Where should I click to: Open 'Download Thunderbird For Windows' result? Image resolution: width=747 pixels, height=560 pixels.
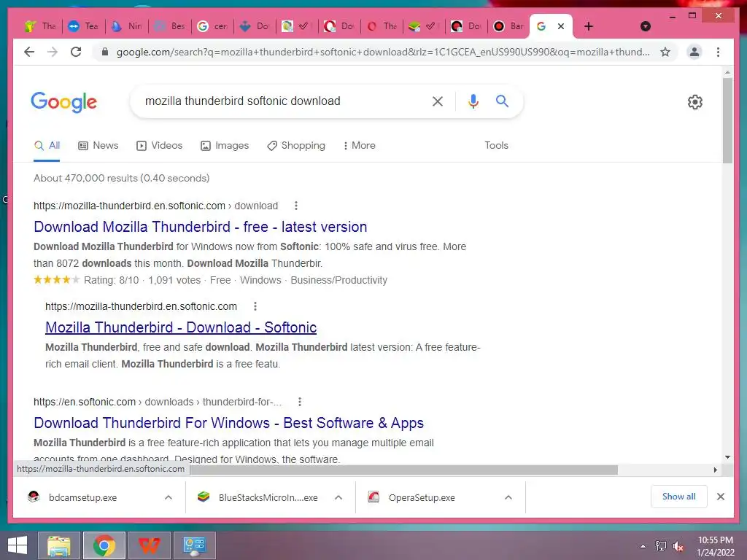pyautogui.click(x=228, y=423)
